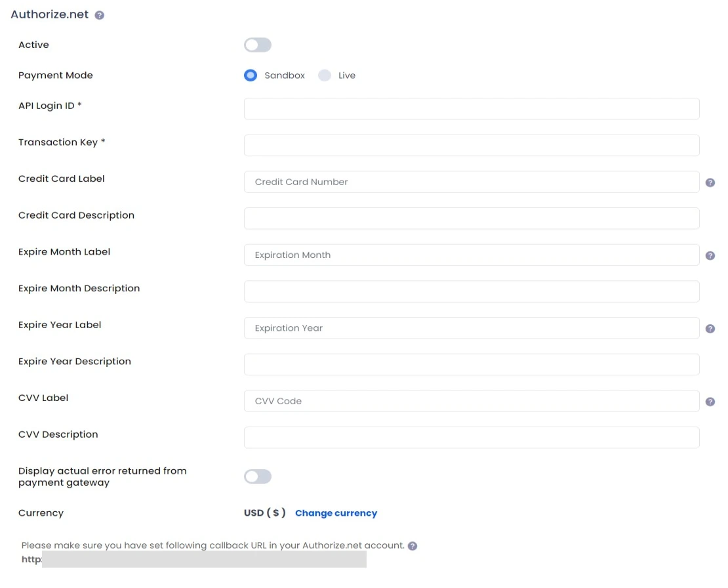Click the 'API Login ID *' label

50,106
